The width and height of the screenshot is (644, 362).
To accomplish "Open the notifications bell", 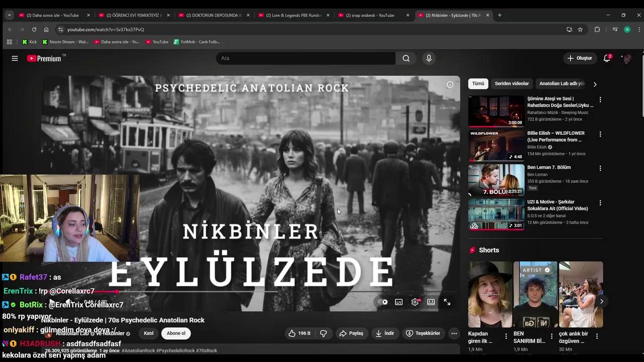I will click(x=607, y=58).
